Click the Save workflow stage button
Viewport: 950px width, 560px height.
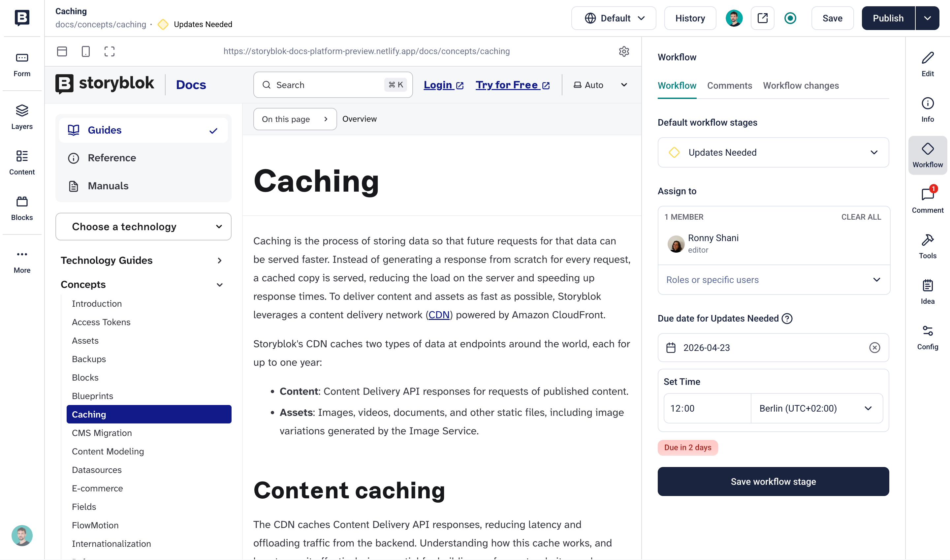tap(773, 482)
